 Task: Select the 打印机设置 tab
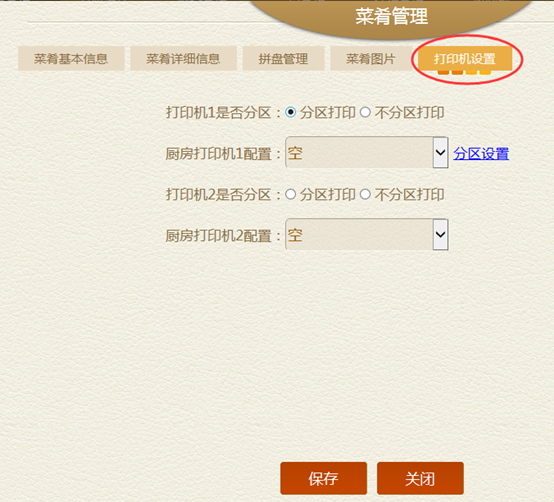(x=465, y=58)
